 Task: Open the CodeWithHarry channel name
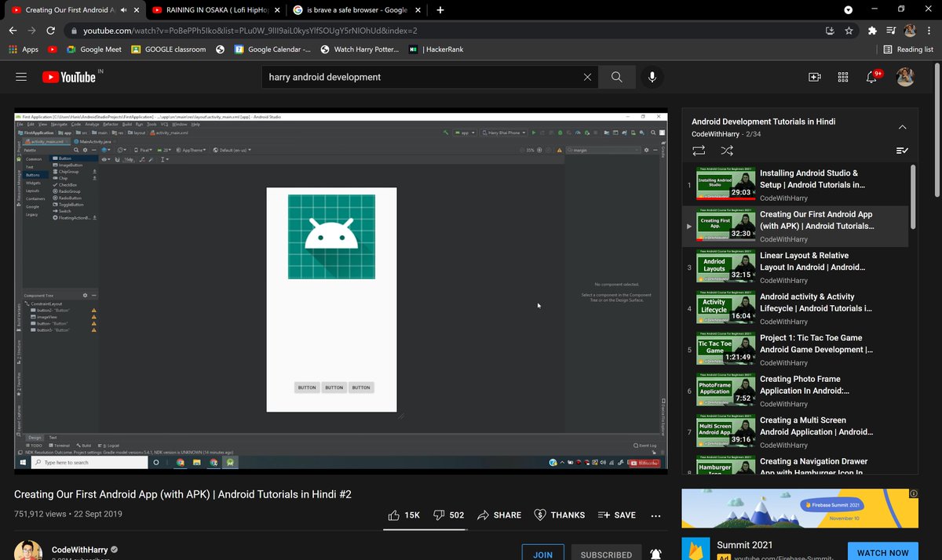[x=79, y=550]
